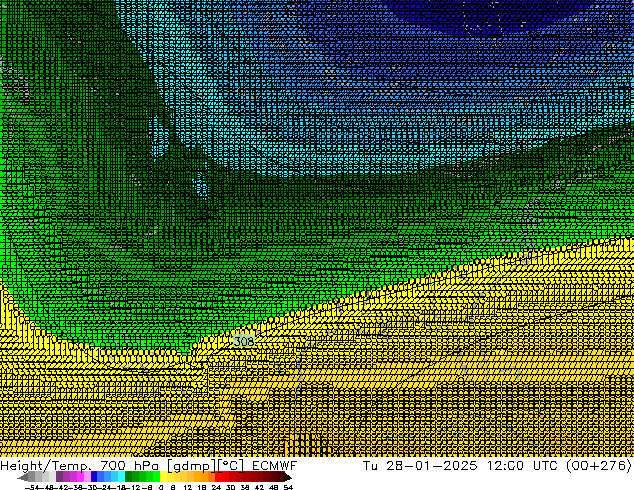
Task: Click the '(00+276)' forecast hour text
Action: click(x=599, y=466)
